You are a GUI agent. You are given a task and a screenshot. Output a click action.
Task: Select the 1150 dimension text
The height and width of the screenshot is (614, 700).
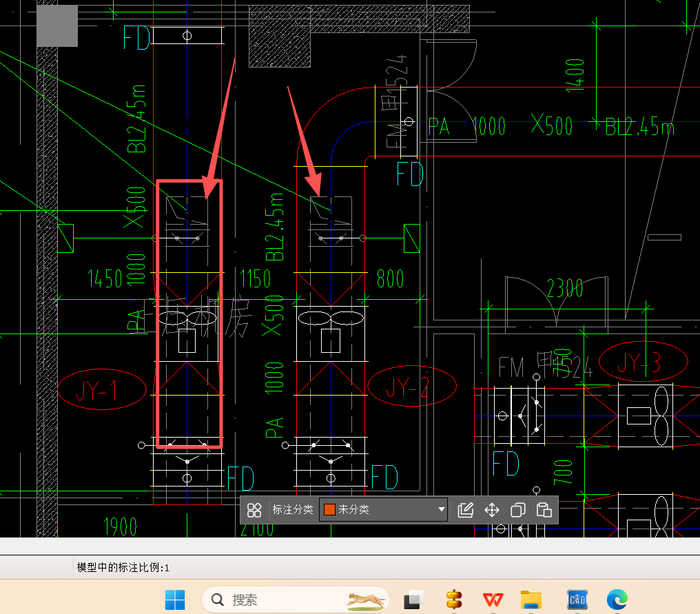[x=256, y=278]
